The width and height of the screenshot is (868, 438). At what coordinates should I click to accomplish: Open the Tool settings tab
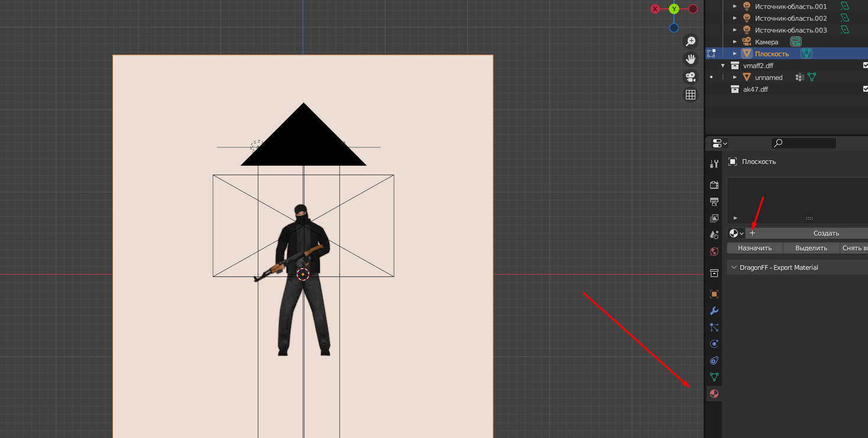714,164
